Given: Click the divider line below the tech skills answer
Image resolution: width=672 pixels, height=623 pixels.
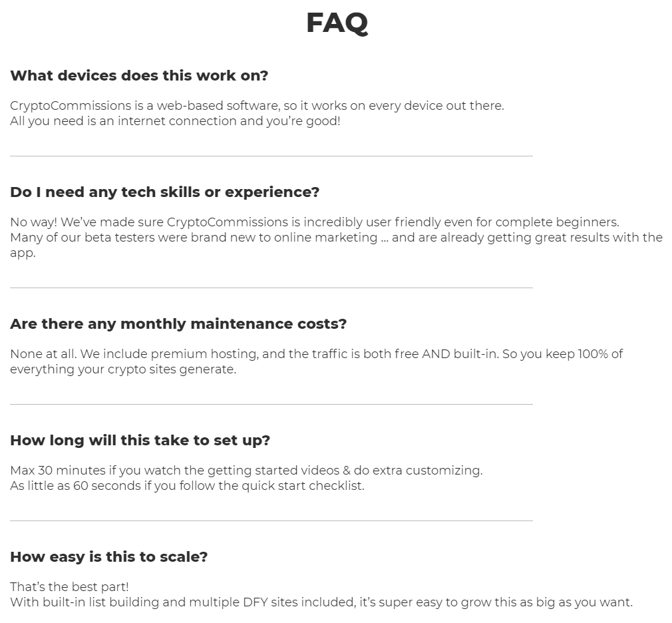Looking at the screenshot, I should pyautogui.click(x=271, y=288).
